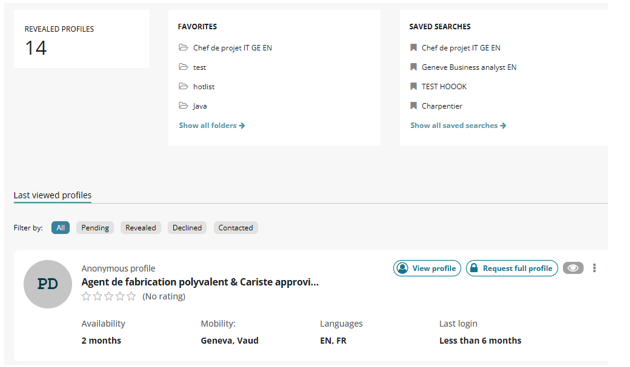This screenshot has width=630, height=367.
Task: Open the test favorites folder
Action: [199, 67]
